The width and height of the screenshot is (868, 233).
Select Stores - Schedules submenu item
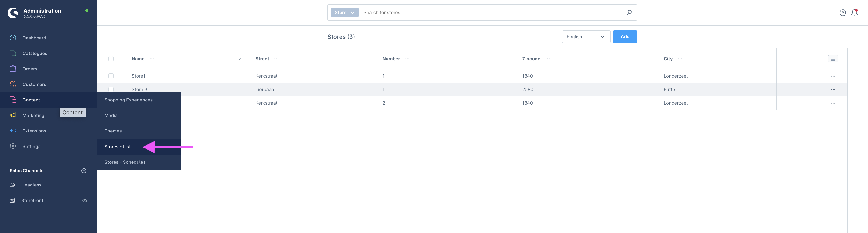(125, 162)
